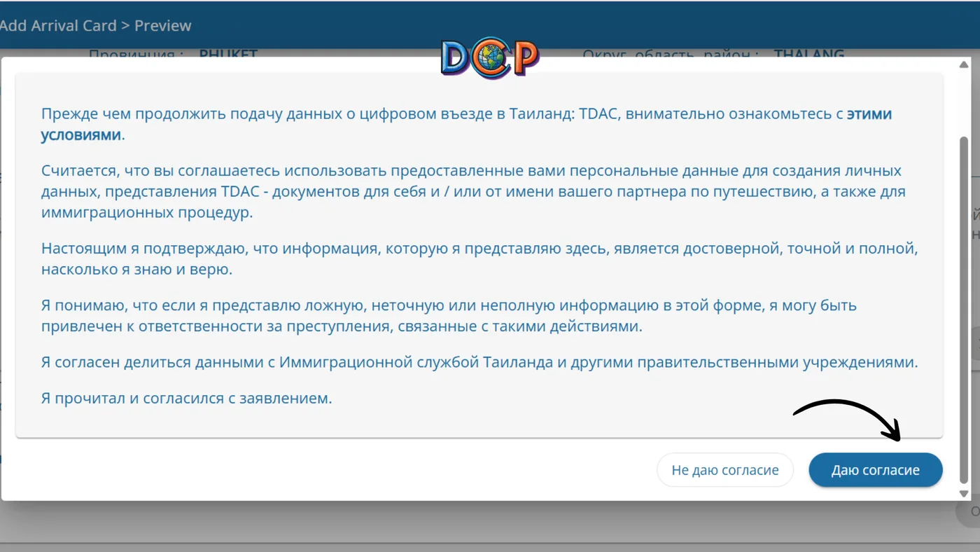The height and width of the screenshot is (552, 980).
Task: Click the paragraph starting "Настоящим я подтверждаю"
Action: [x=479, y=259]
